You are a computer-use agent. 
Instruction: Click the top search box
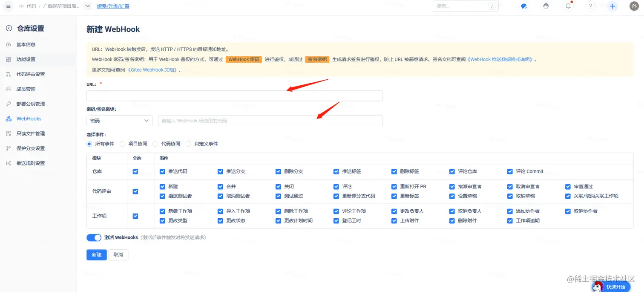[x=466, y=6]
